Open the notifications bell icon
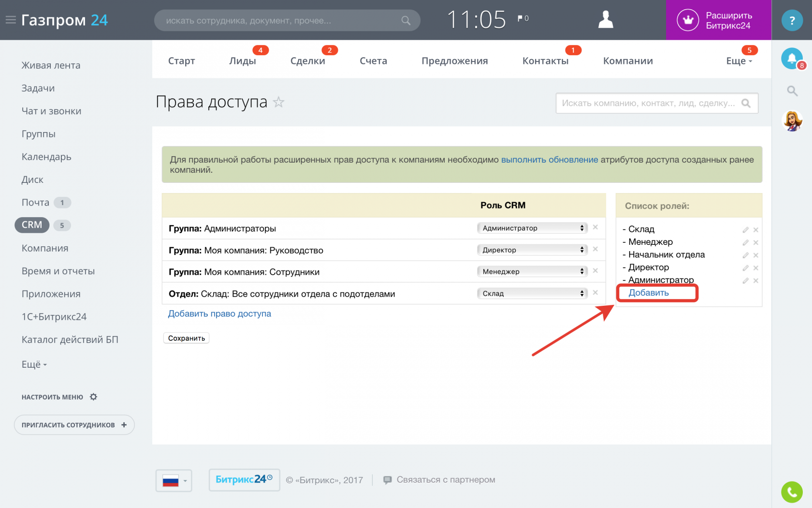 792,58
